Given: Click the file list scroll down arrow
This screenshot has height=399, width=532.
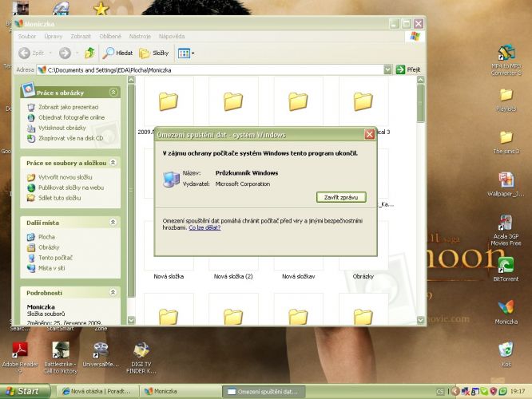Looking at the screenshot, I should point(421,320).
